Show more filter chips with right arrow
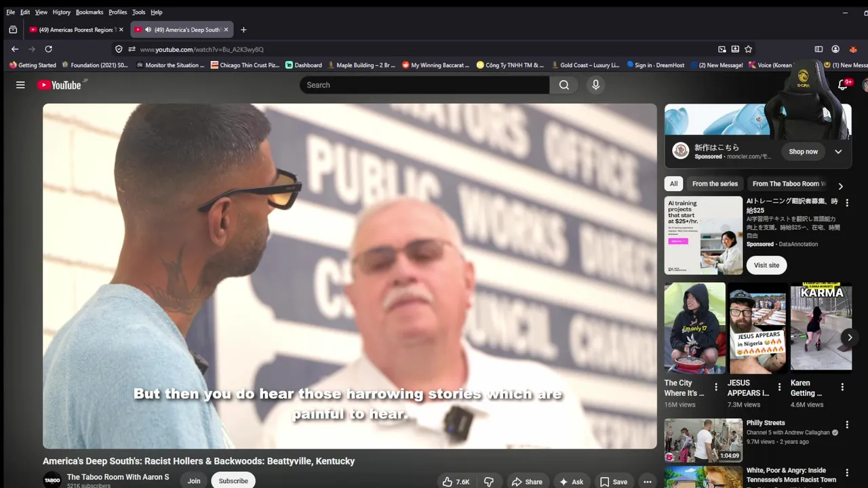Viewport: 868px width, 488px height. point(840,186)
